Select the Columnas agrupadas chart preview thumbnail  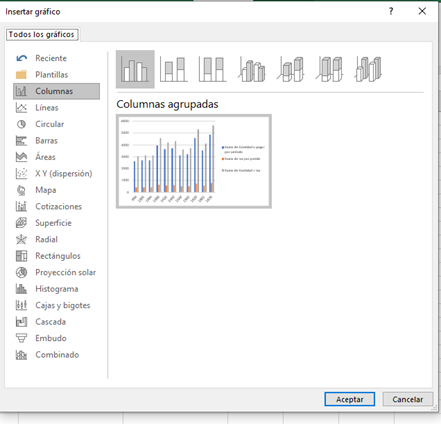[194, 161]
